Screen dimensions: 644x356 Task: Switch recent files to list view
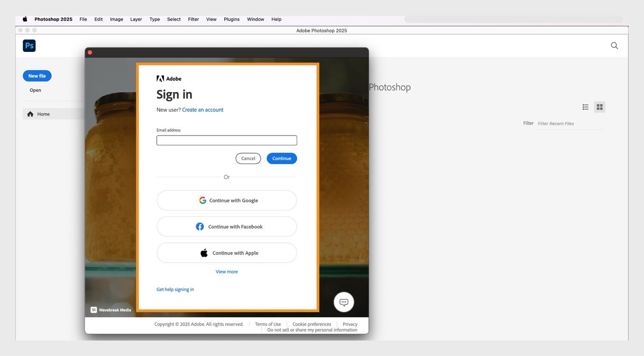[585, 107]
